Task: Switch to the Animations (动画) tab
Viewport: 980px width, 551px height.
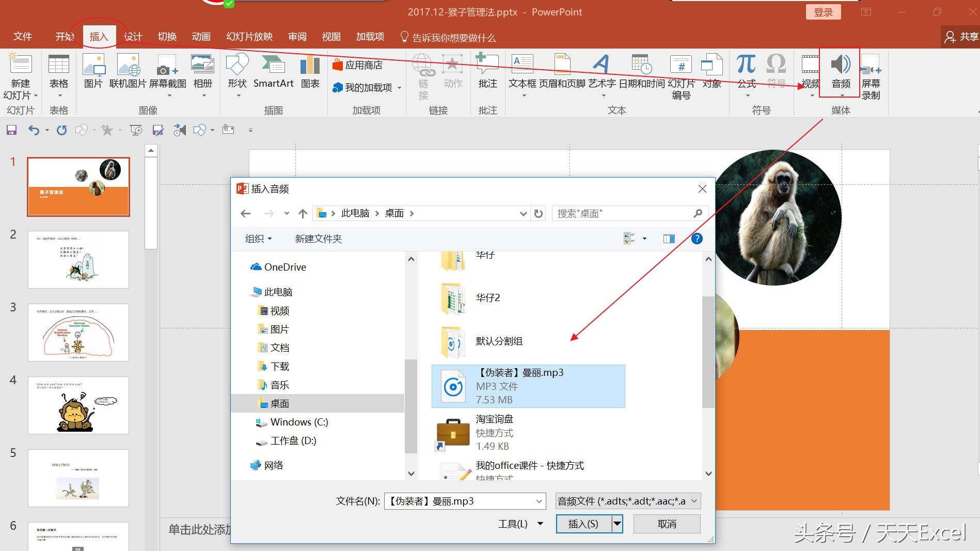Action: tap(201, 37)
